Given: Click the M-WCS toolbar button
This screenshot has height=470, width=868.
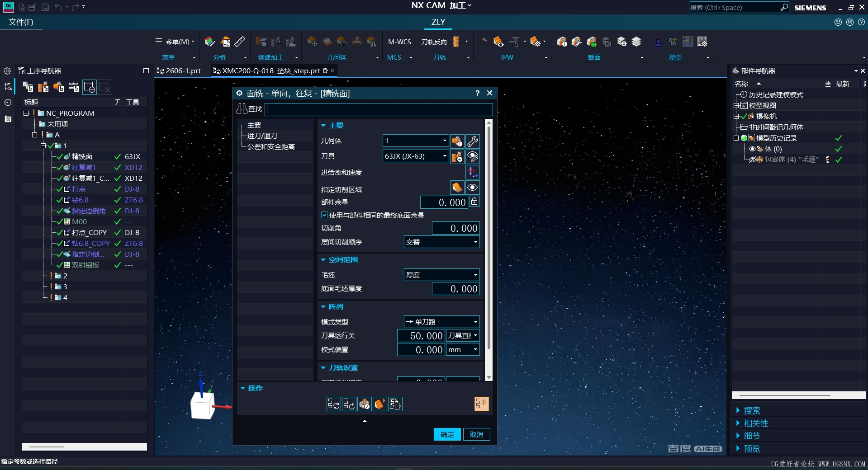Looking at the screenshot, I should tap(399, 42).
